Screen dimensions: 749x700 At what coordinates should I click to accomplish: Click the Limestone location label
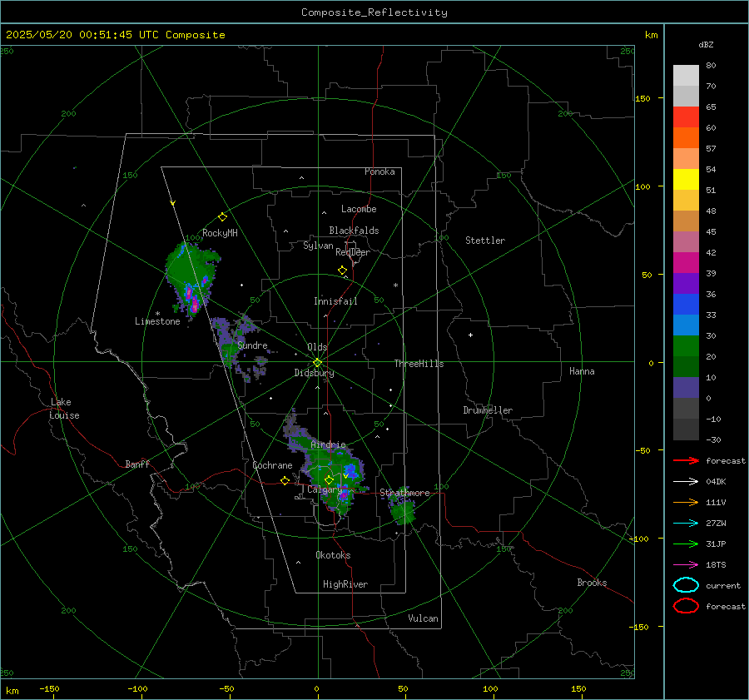click(x=157, y=321)
